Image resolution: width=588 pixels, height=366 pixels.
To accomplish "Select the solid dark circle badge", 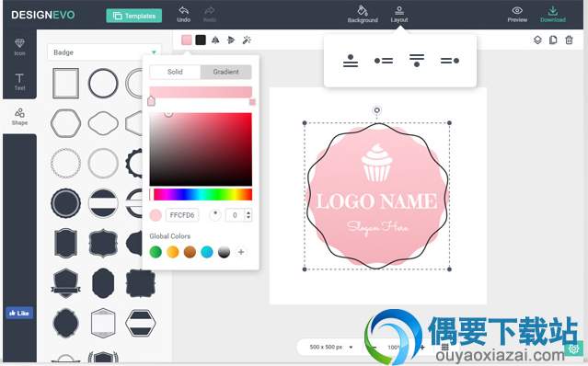I will [65, 203].
